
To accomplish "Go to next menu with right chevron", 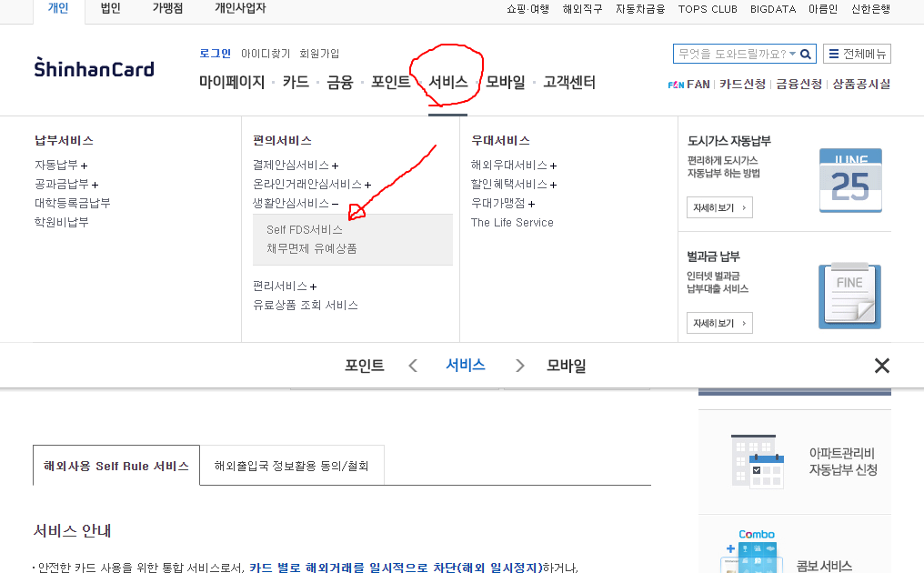I will click(519, 366).
